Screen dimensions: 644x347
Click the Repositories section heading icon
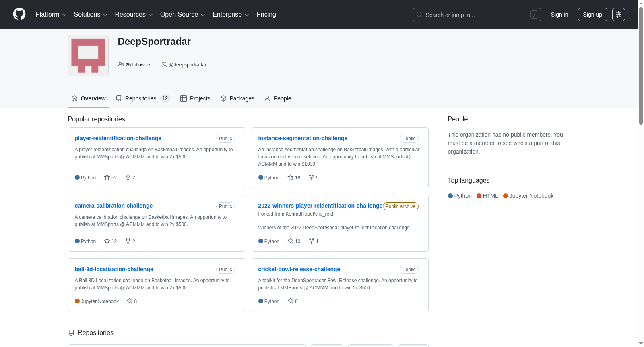click(71, 333)
